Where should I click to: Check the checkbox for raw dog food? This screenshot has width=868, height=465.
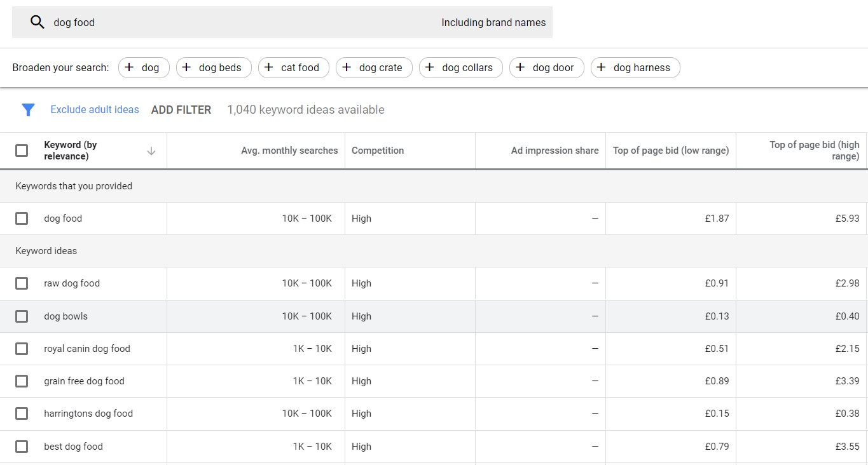(22, 283)
